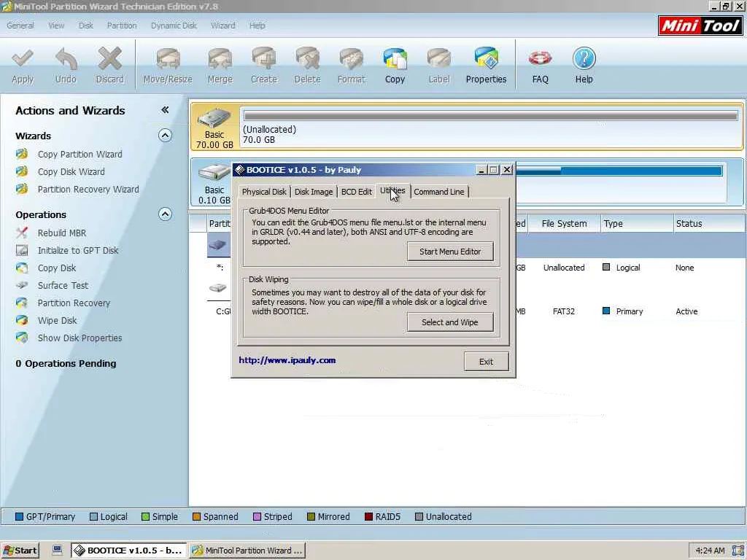Open the Dynamic Disk menu

tap(174, 26)
